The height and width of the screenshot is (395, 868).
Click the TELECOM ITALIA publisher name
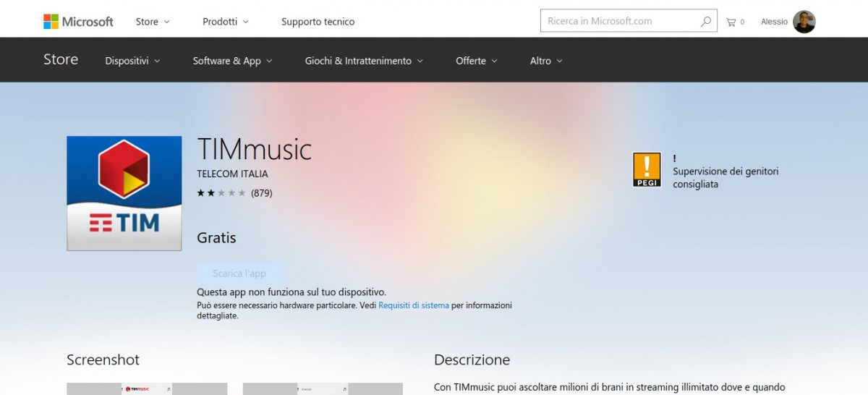pyautogui.click(x=232, y=174)
